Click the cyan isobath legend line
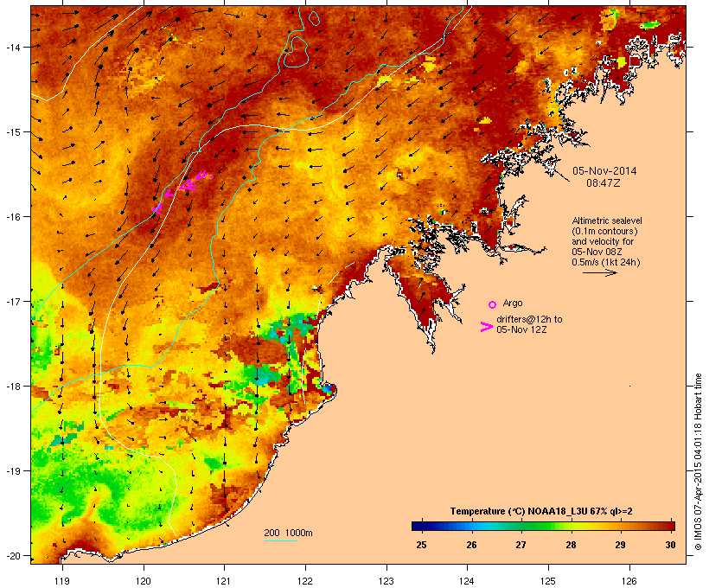The height and width of the screenshot is (588, 709). pyautogui.click(x=281, y=540)
